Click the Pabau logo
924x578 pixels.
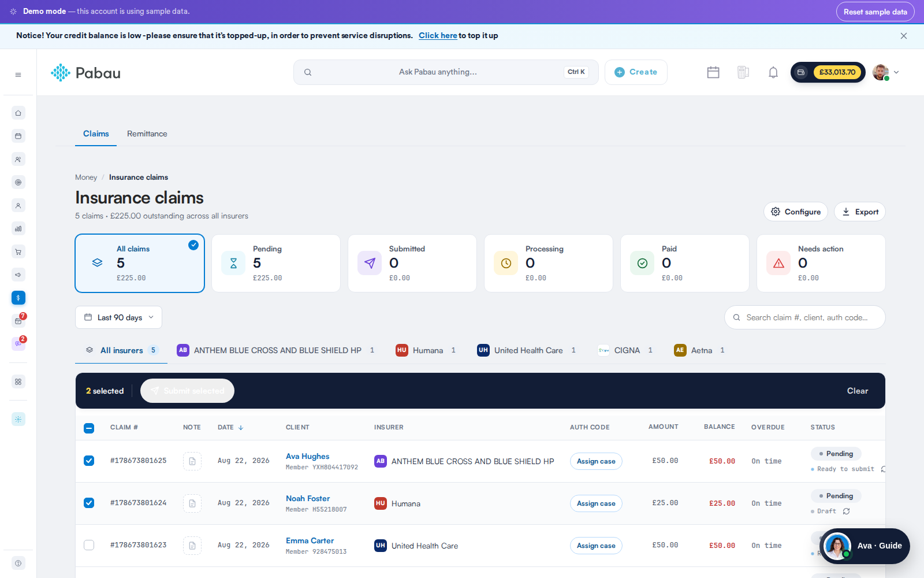tap(85, 73)
